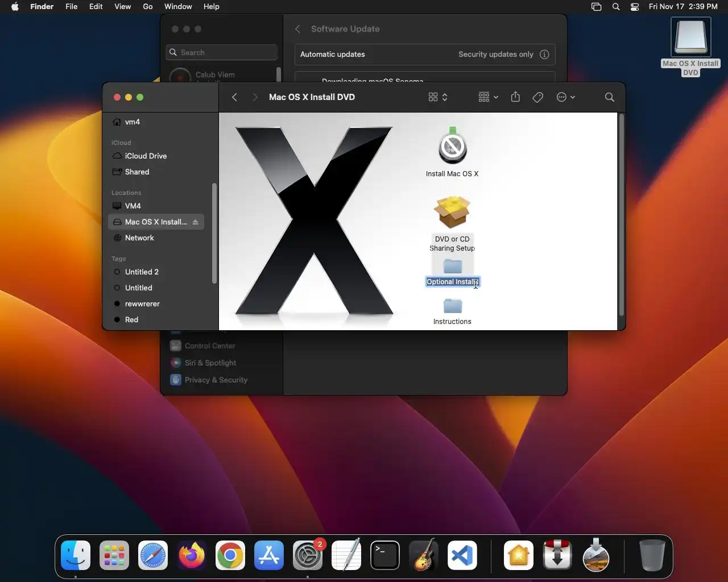Open the macOS High Sierra installer in Dock
This screenshot has height=582, width=728.
596,555
